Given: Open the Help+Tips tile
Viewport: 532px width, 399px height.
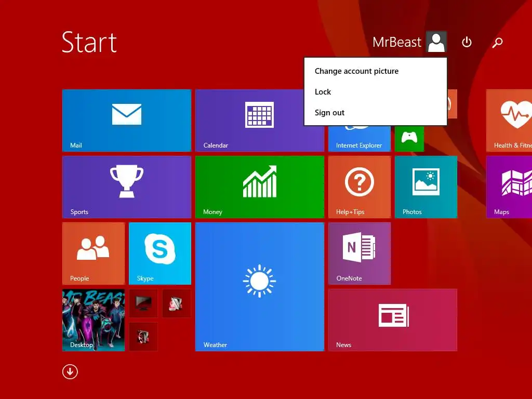Looking at the screenshot, I should click(360, 187).
